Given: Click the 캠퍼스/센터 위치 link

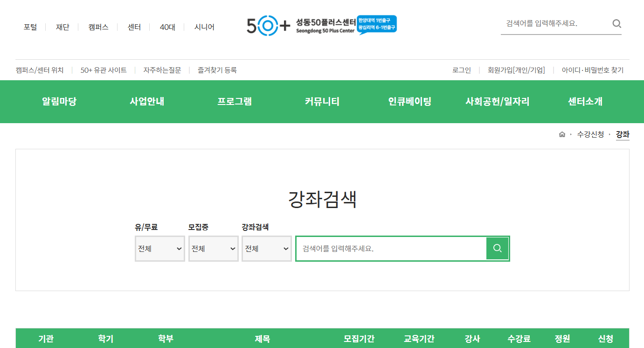Looking at the screenshot, I should (x=40, y=70).
